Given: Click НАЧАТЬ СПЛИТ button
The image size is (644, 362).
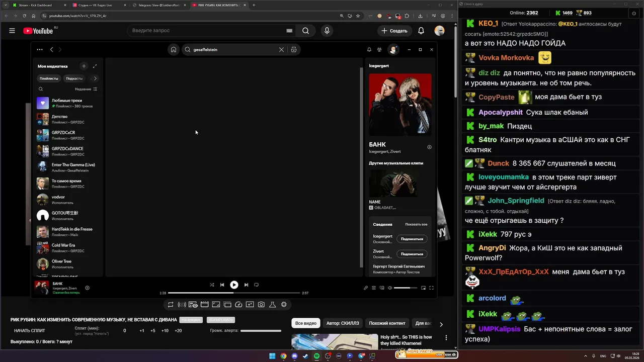Looking at the screenshot, I should click(30, 331).
